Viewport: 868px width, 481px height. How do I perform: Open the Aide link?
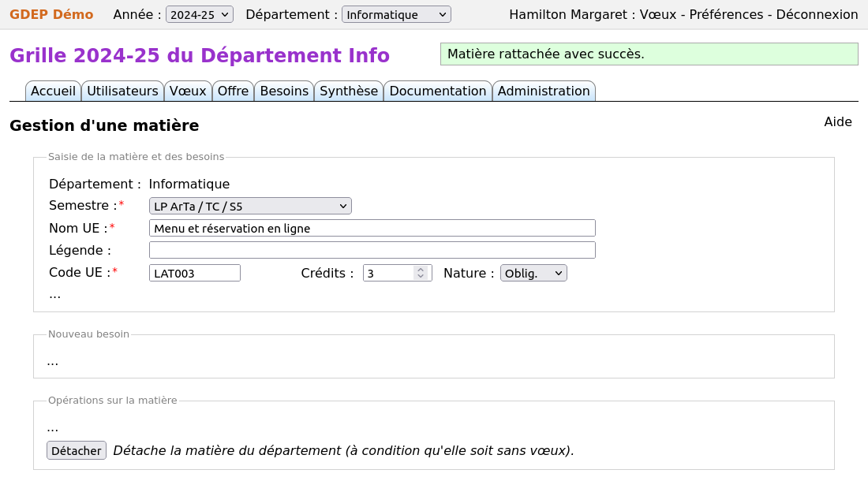coord(837,122)
